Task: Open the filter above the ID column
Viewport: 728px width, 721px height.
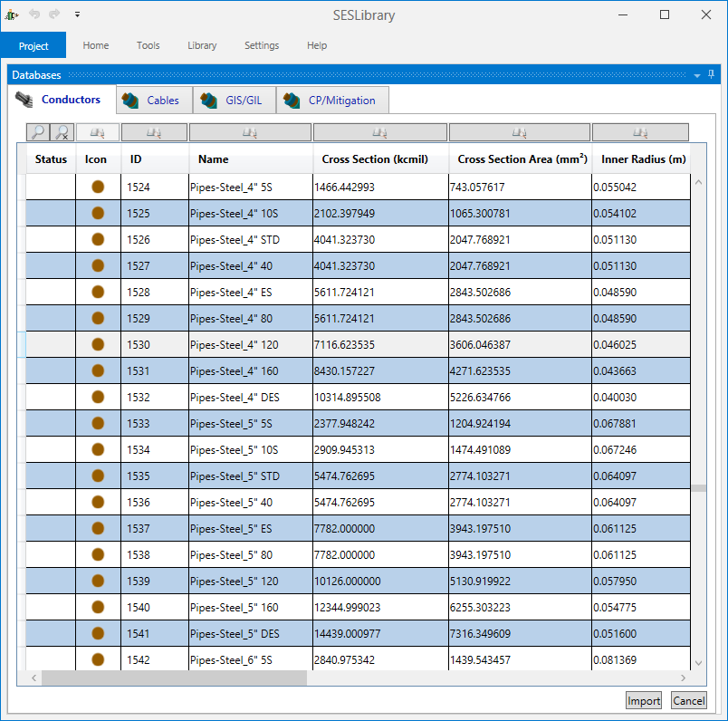Action: [154, 132]
